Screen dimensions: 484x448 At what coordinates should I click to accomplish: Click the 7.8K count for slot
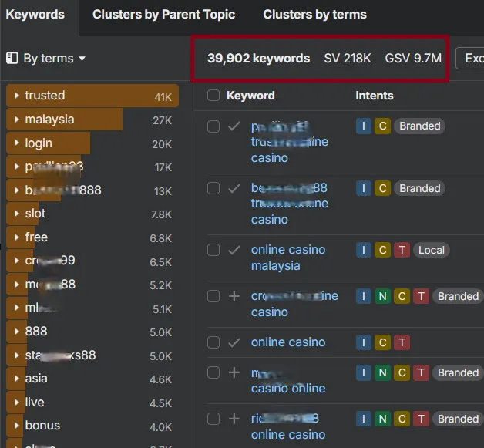[161, 214]
